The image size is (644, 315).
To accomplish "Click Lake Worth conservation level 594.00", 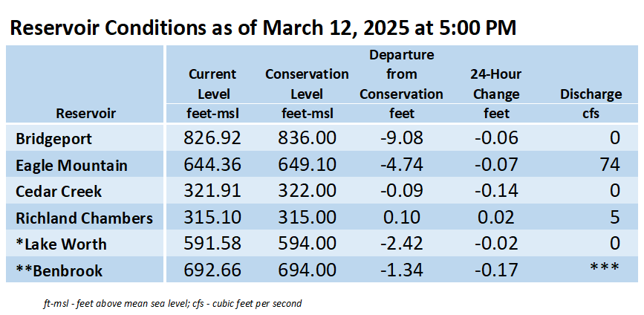I will 307,244.
